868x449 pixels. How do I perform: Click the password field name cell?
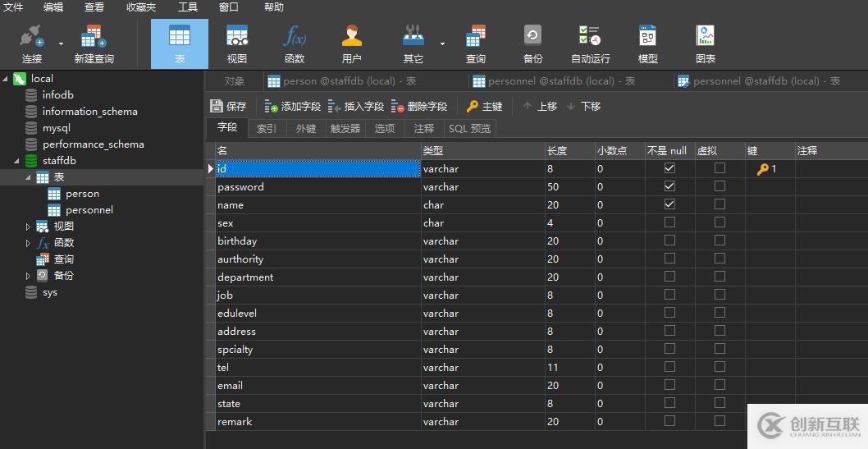[318, 186]
